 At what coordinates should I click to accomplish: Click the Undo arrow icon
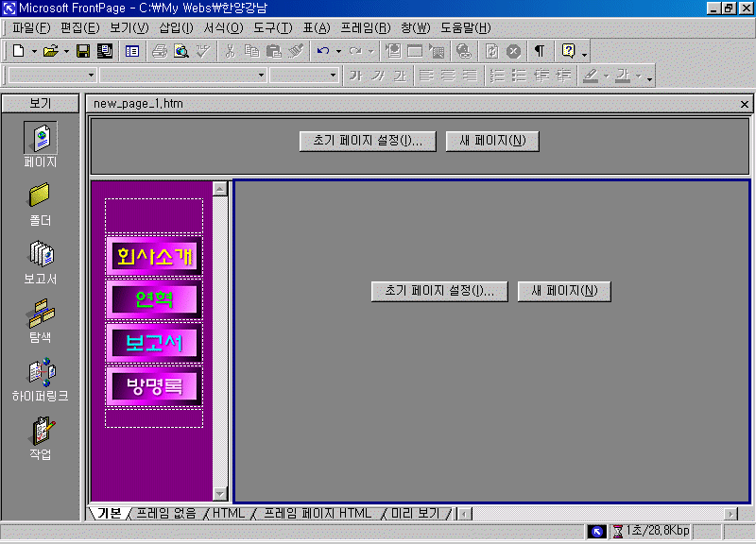323,51
